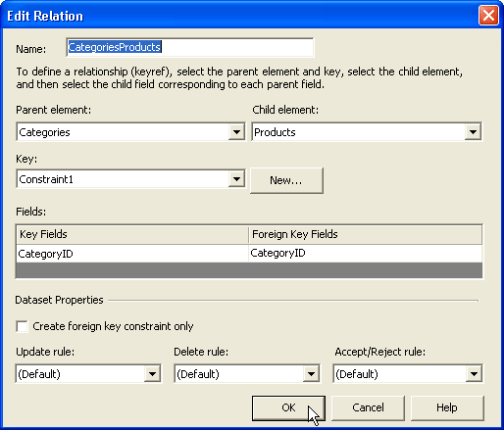Select the CategoryID key field cell
Viewport: 504px width, 430px height.
coord(132,254)
